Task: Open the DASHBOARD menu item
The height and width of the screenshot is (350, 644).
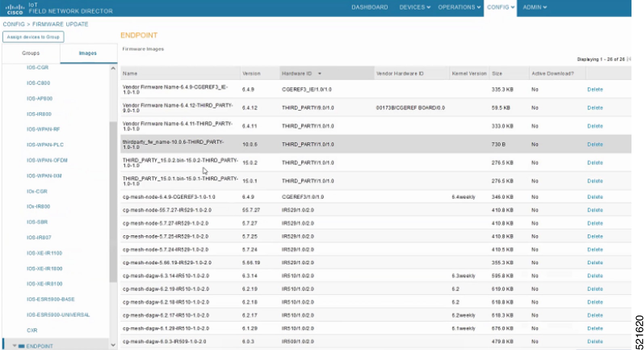Action: pos(369,7)
